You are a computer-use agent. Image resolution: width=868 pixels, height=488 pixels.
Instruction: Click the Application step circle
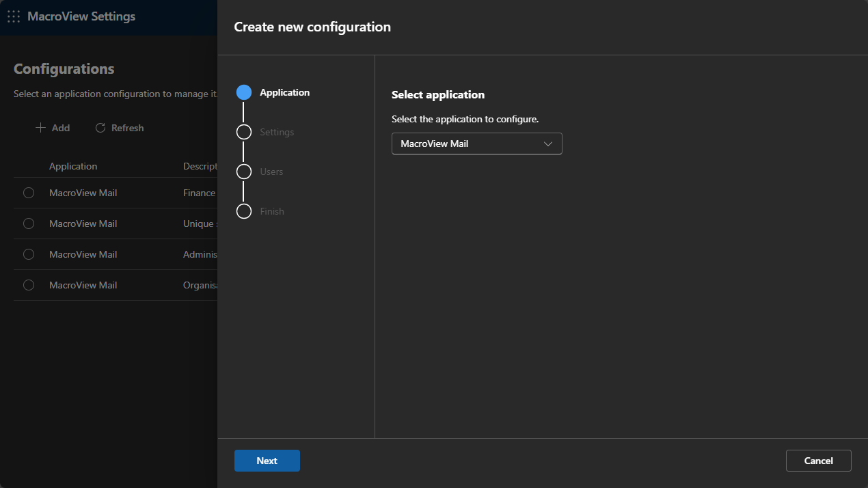[x=244, y=92]
